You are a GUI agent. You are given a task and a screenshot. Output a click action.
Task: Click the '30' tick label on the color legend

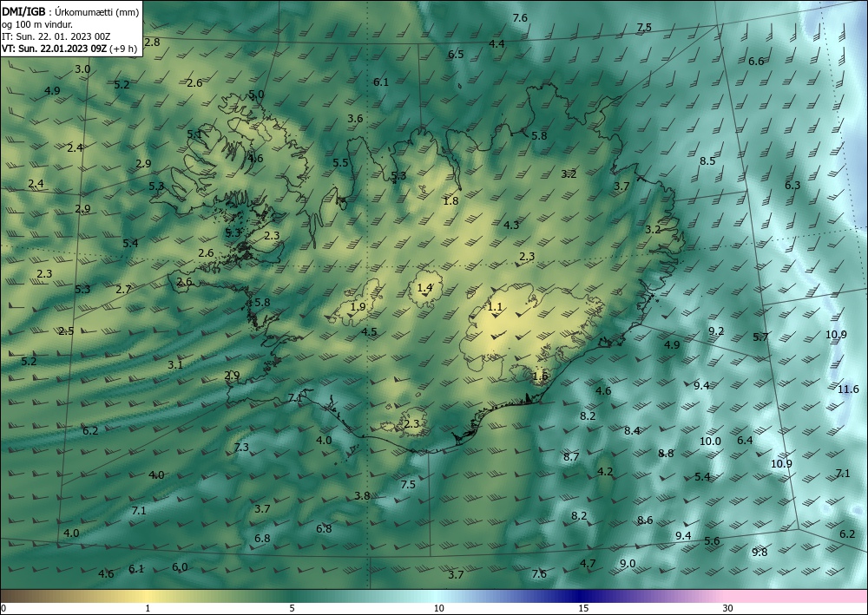click(728, 608)
